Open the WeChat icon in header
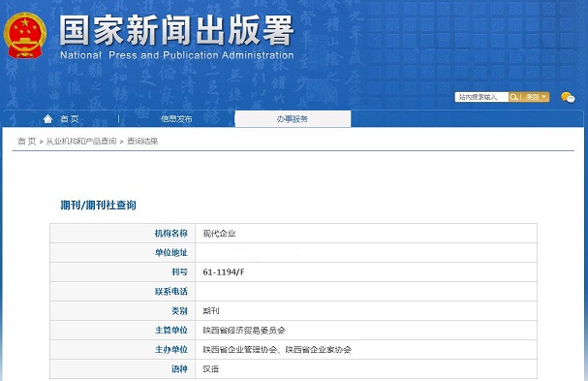The width and height of the screenshot is (588, 381). (568, 97)
